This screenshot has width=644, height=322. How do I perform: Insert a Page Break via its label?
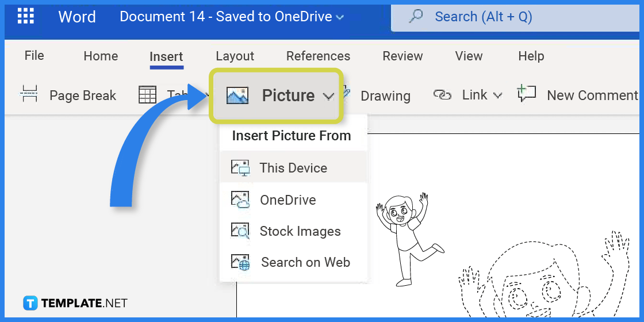83,95
